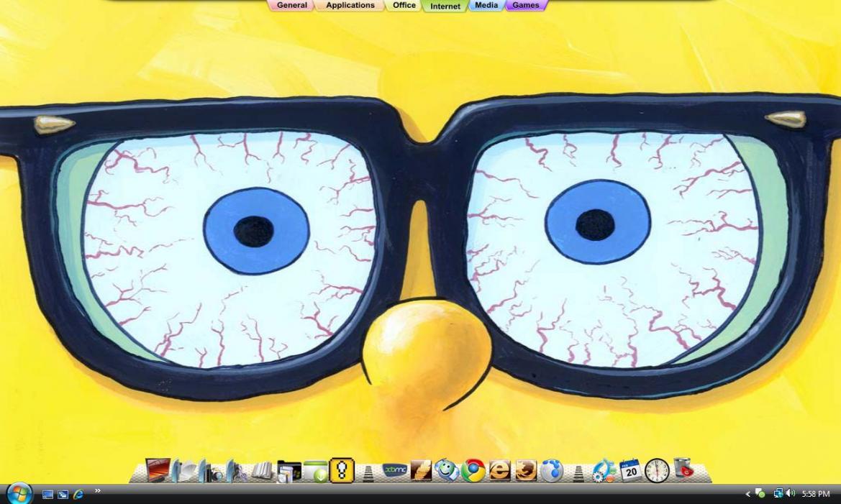Launch XBMC from the dock
The width and height of the screenshot is (841, 504).
tap(395, 470)
